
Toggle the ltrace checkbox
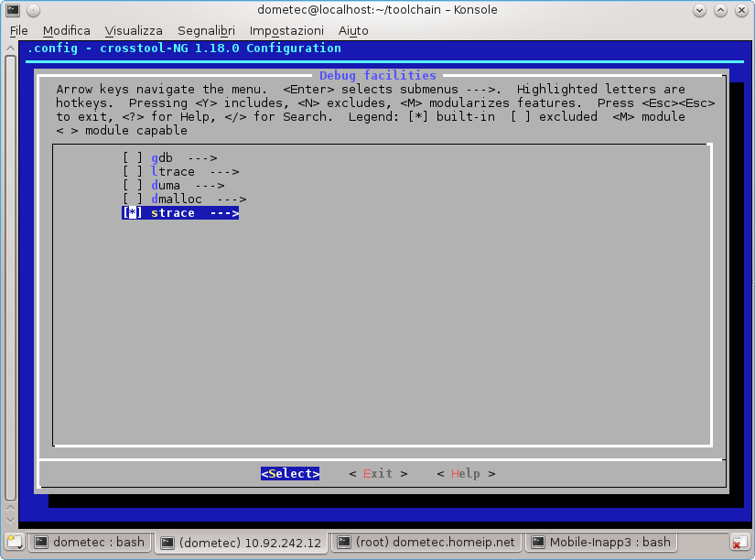click(x=133, y=171)
